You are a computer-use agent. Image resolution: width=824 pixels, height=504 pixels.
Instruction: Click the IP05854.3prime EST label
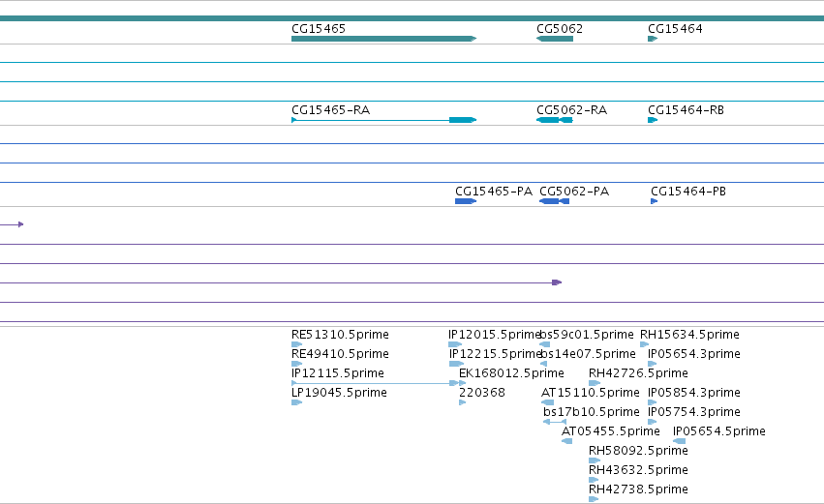point(693,393)
